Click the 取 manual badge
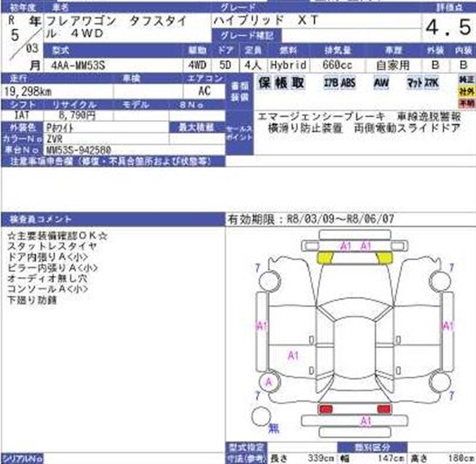476x464 pixels. click(x=298, y=83)
